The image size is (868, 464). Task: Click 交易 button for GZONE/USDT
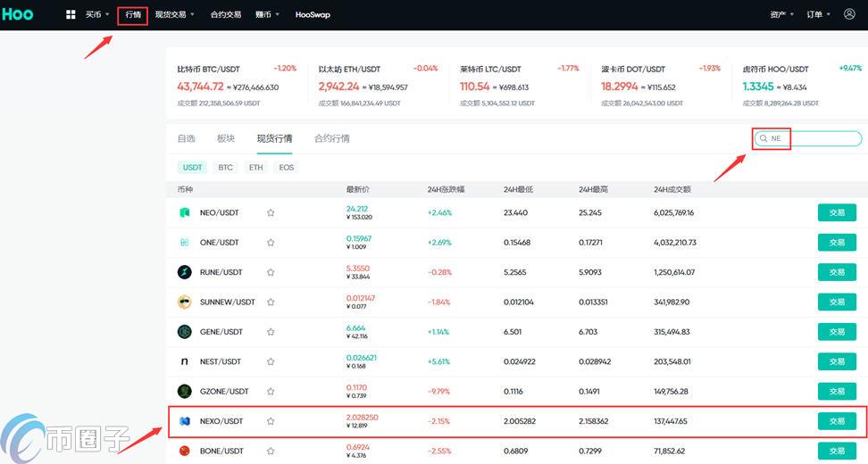tap(837, 392)
